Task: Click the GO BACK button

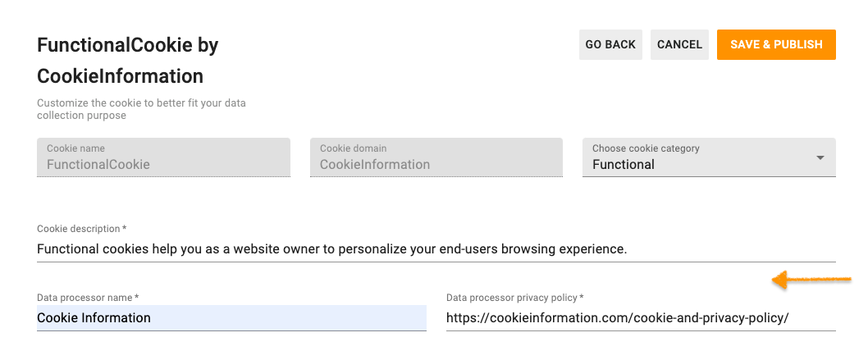Action: (610, 44)
